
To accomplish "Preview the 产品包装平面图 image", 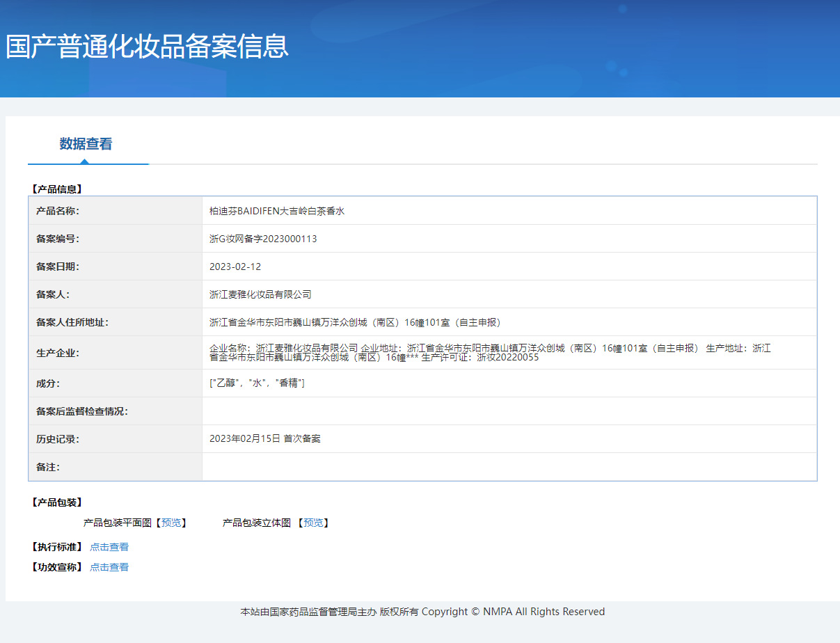I will click(x=170, y=523).
